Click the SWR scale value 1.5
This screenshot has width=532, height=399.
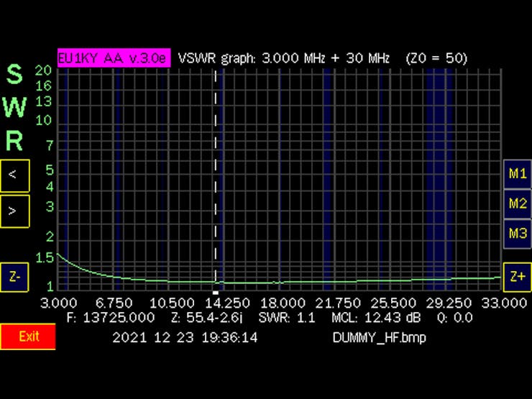click(x=45, y=258)
